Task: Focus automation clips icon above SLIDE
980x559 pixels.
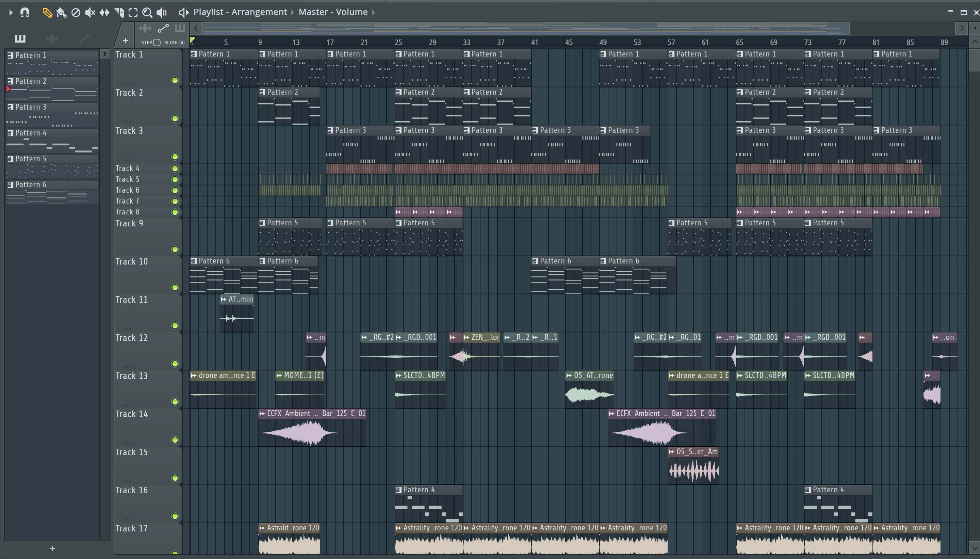Action: tap(163, 28)
